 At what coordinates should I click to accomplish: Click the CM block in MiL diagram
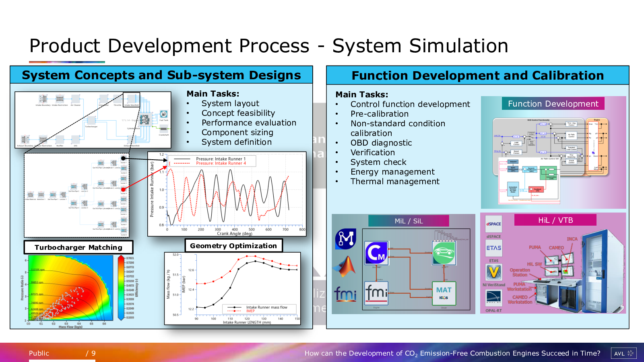pos(377,253)
